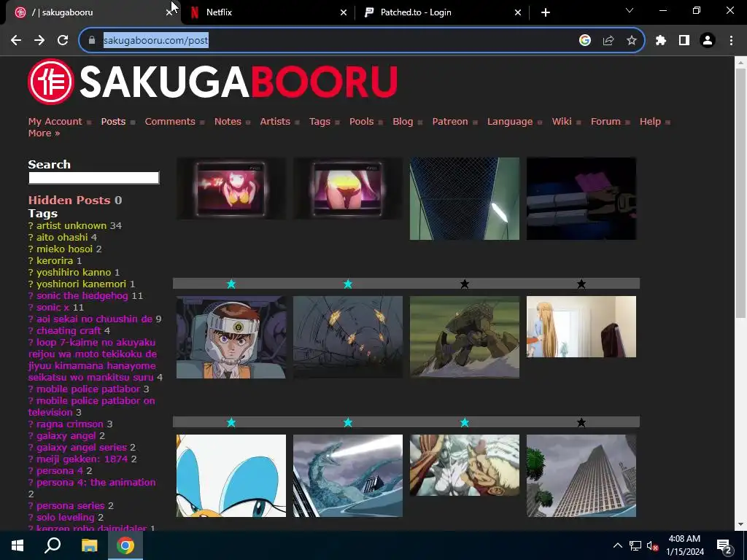
Task: Select the yoshihiro kanno tag
Action: pyautogui.click(x=74, y=273)
